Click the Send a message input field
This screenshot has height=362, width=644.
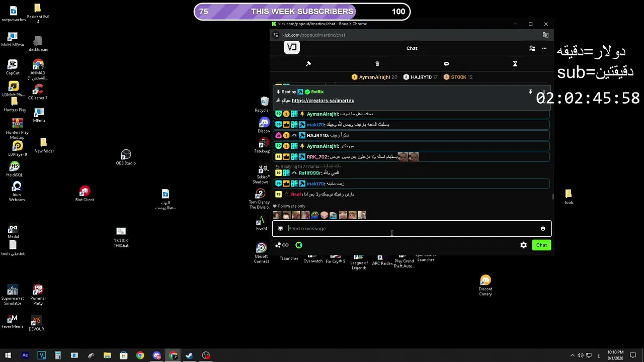412,229
